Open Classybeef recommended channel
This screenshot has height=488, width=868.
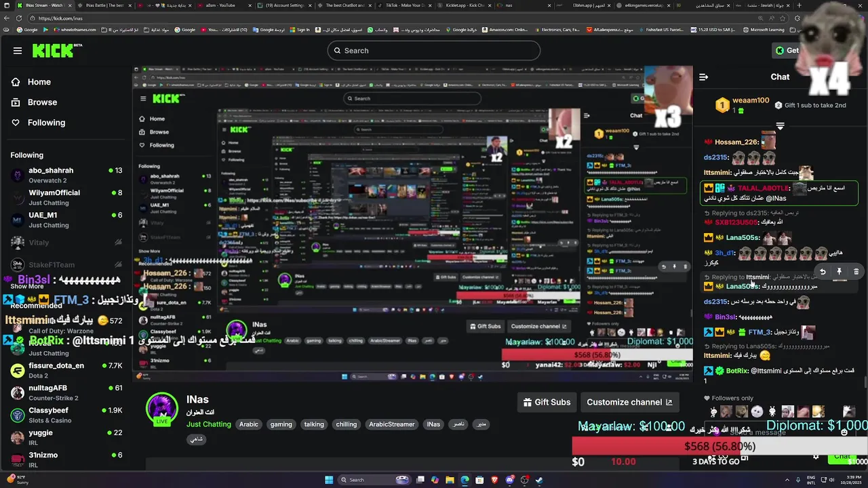(x=66, y=415)
